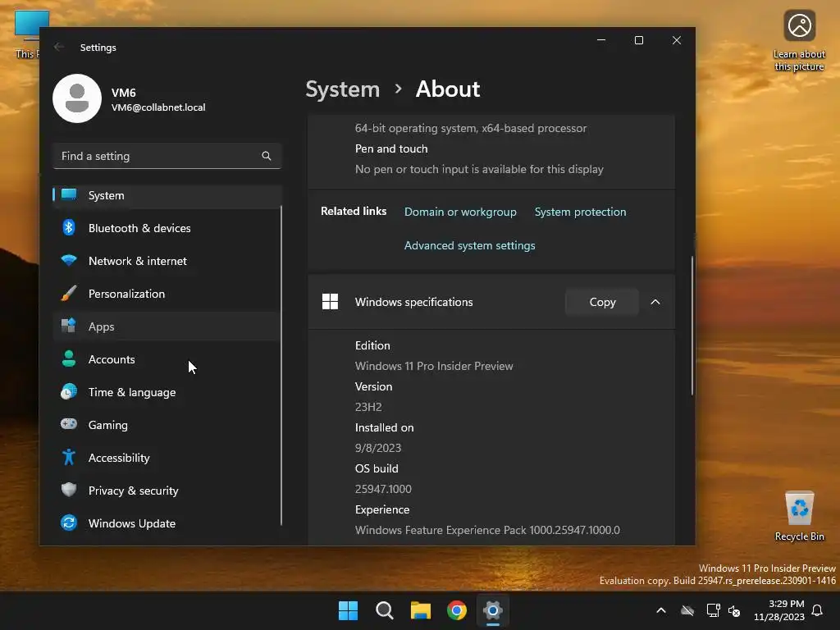Click the network display icon in tray

(x=713, y=610)
